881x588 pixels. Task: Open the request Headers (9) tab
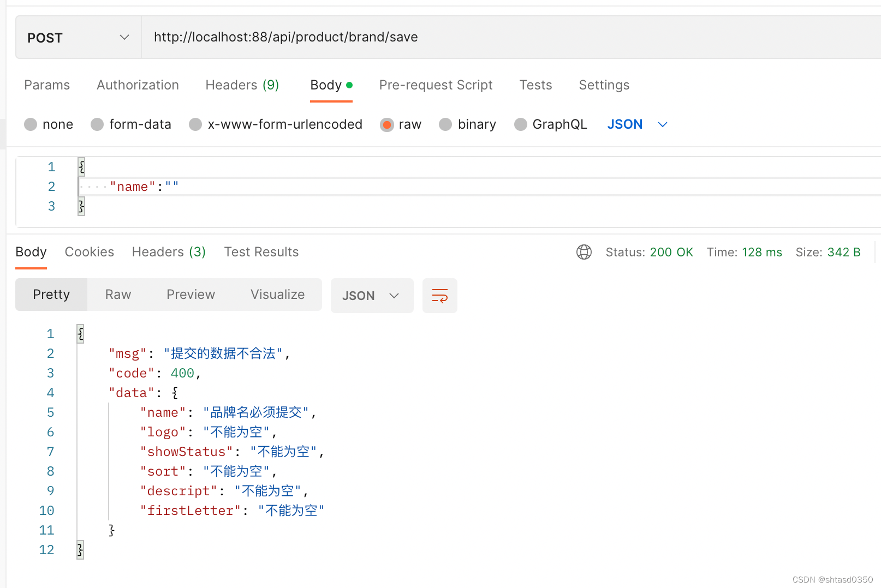click(242, 85)
